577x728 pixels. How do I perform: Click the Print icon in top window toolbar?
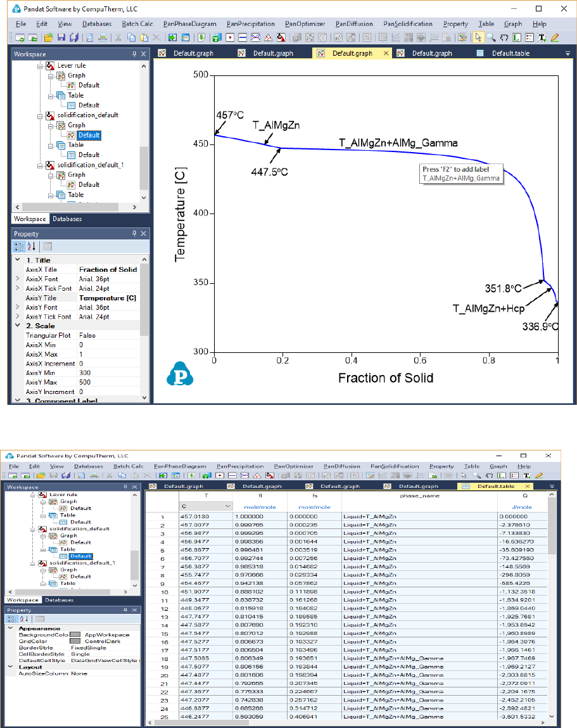pos(103,37)
